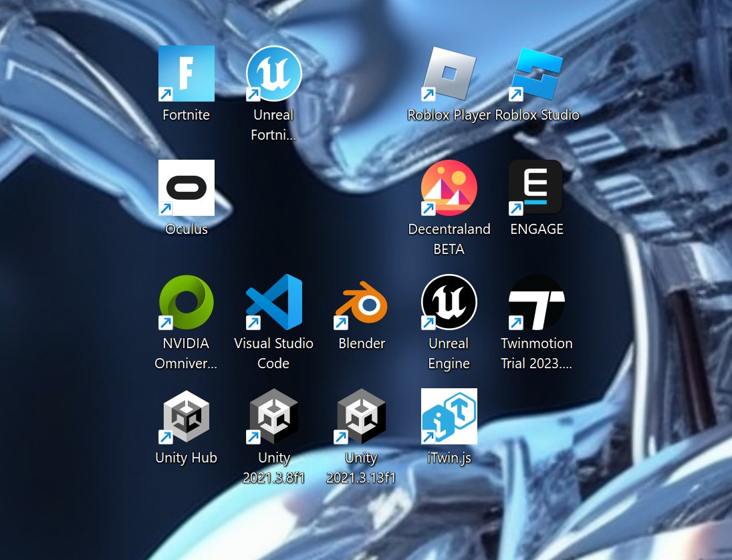732x560 pixels.
Task: Click the "ENGAGE" label text
Action: click(x=537, y=229)
